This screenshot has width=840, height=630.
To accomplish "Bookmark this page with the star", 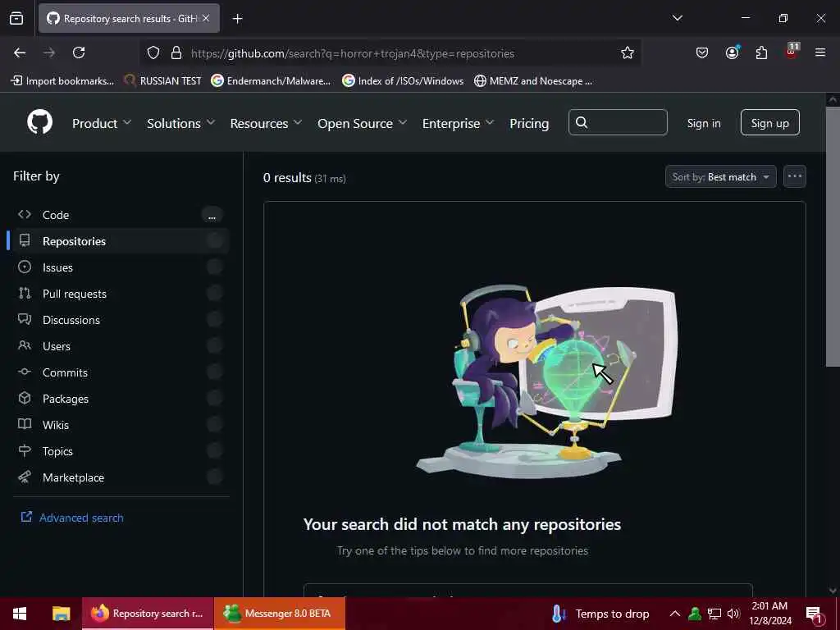I will tap(628, 52).
